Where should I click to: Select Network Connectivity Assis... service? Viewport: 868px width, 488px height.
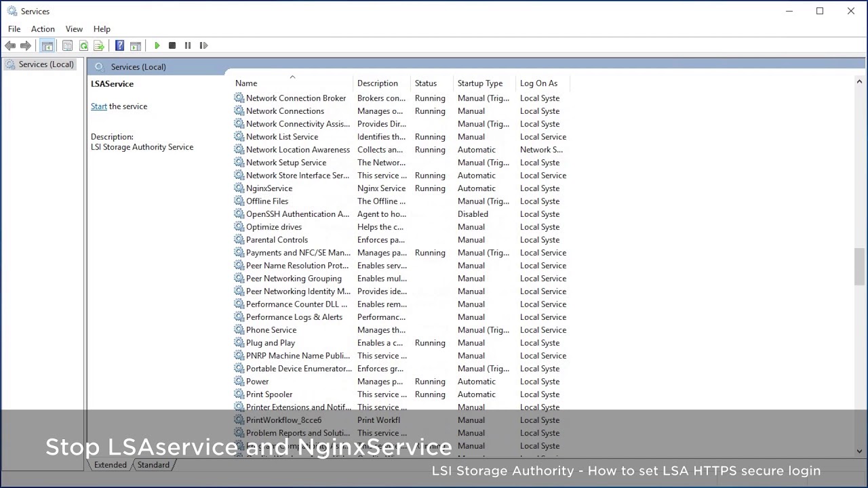[x=298, y=124]
